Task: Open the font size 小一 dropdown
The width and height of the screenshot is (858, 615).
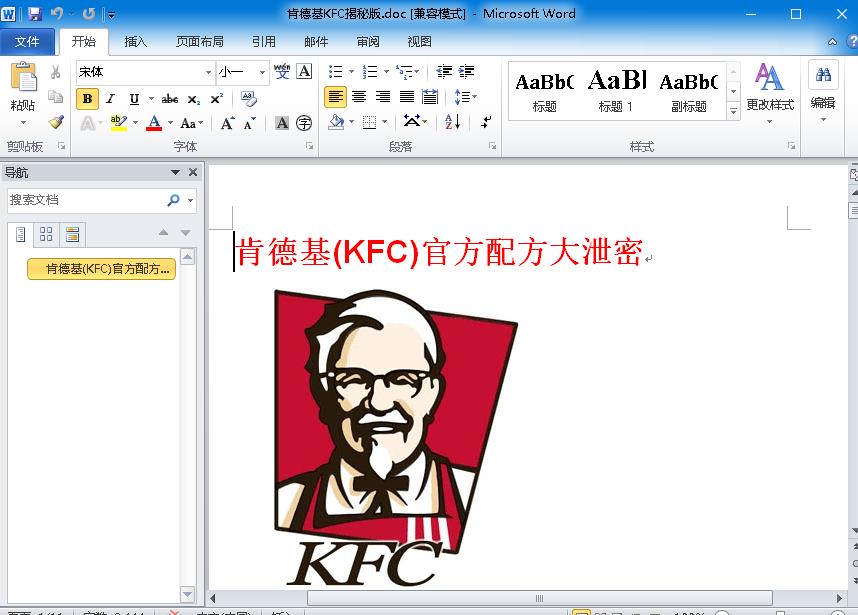Action: 262,72
